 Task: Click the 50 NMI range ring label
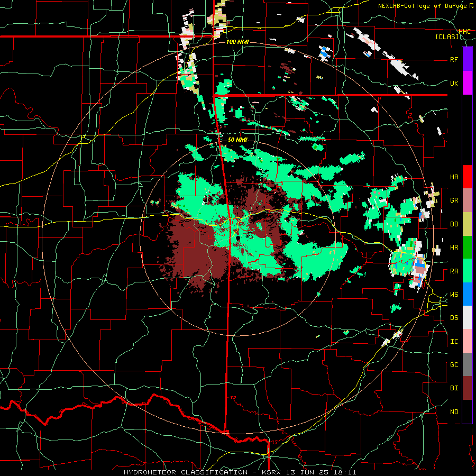point(237,140)
